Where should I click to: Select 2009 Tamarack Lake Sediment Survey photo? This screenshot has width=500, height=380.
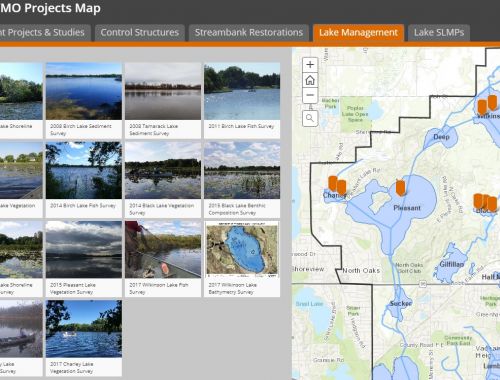click(x=163, y=91)
